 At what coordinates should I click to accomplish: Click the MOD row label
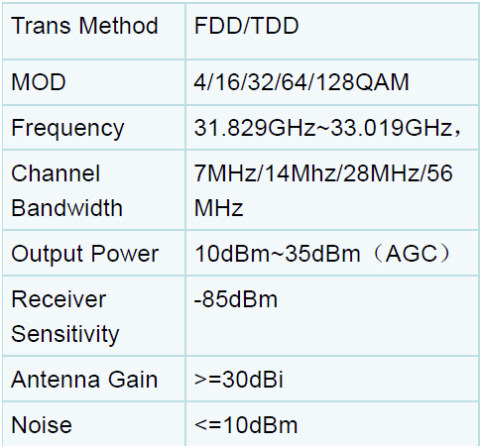click(39, 82)
